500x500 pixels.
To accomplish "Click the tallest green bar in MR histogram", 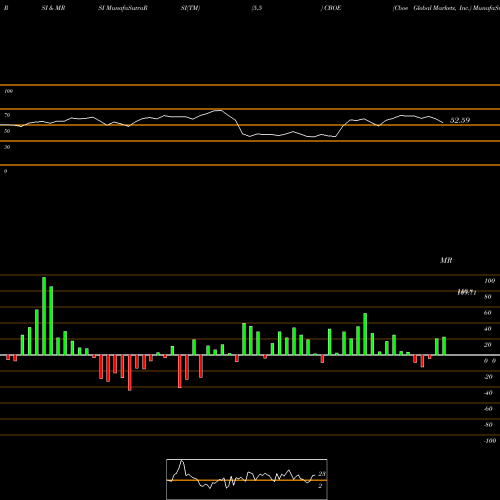I will coord(44,316).
